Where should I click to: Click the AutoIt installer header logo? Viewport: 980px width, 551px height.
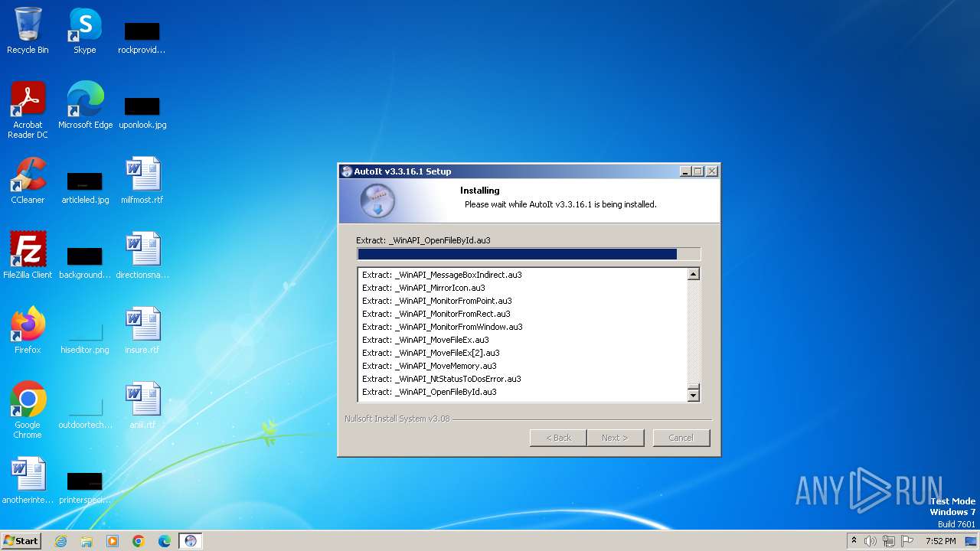377,201
